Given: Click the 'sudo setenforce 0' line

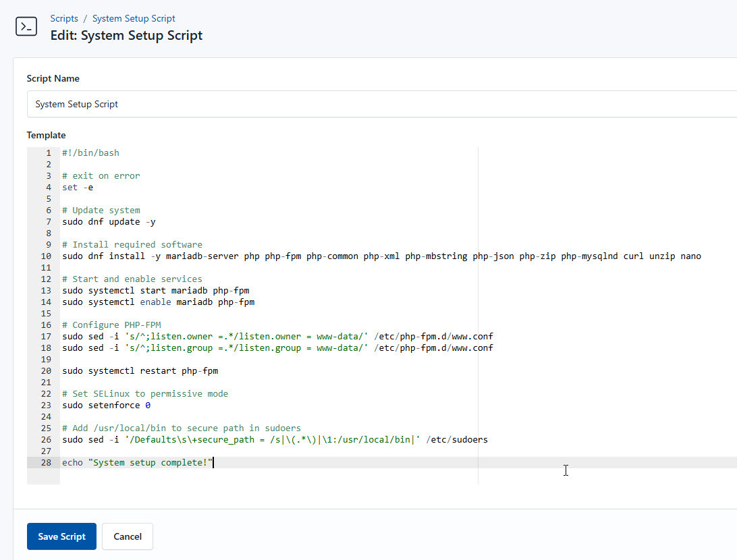Looking at the screenshot, I should pos(106,405).
